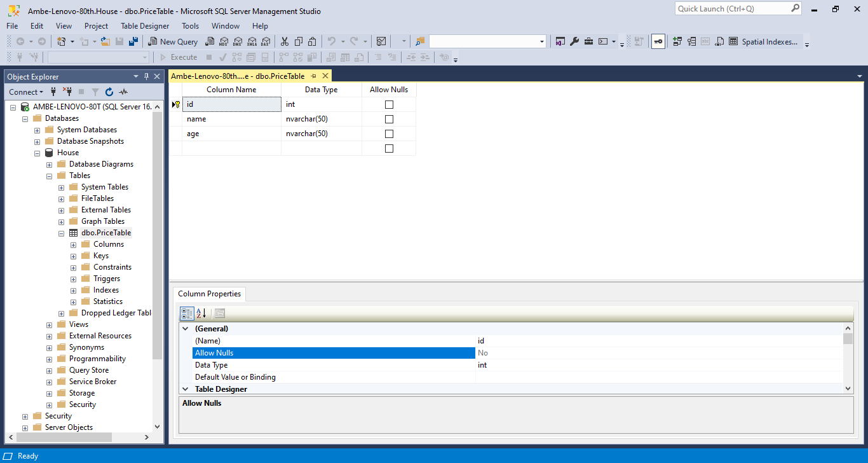This screenshot has width=868, height=463.
Task: Click the Find in Files icon
Action: [420, 41]
